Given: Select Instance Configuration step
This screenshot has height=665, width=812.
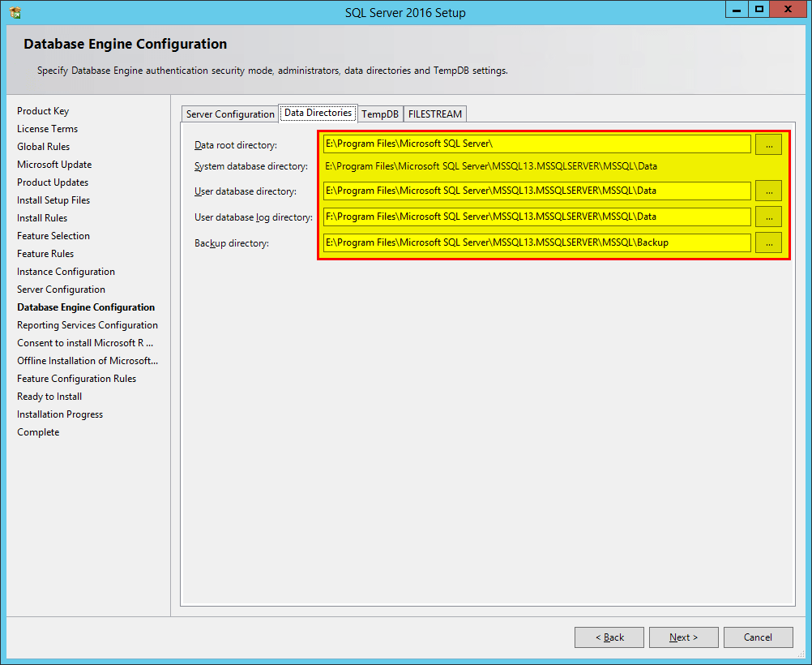Looking at the screenshot, I should coord(66,272).
